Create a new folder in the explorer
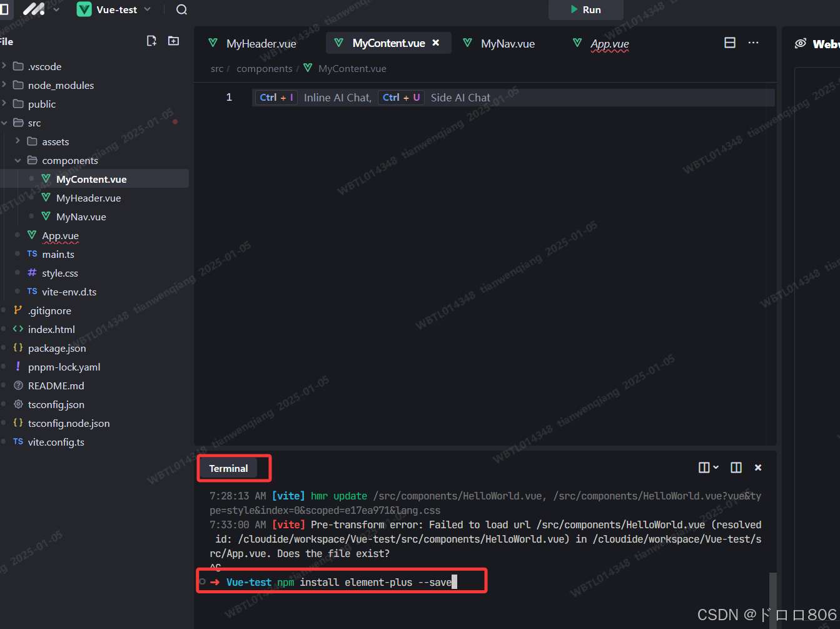This screenshot has height=629, width=840. tap(173, 40)
